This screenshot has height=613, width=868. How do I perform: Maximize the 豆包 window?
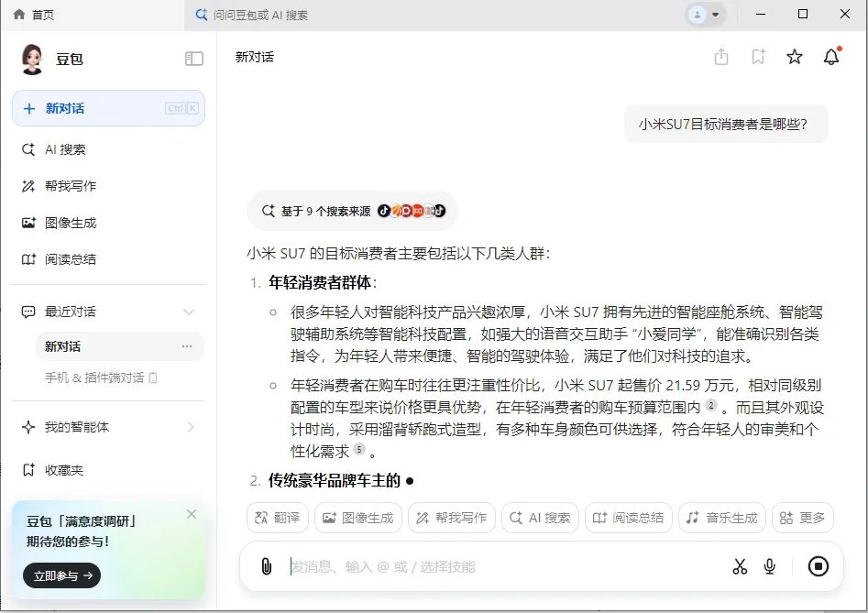coord(803,14)
